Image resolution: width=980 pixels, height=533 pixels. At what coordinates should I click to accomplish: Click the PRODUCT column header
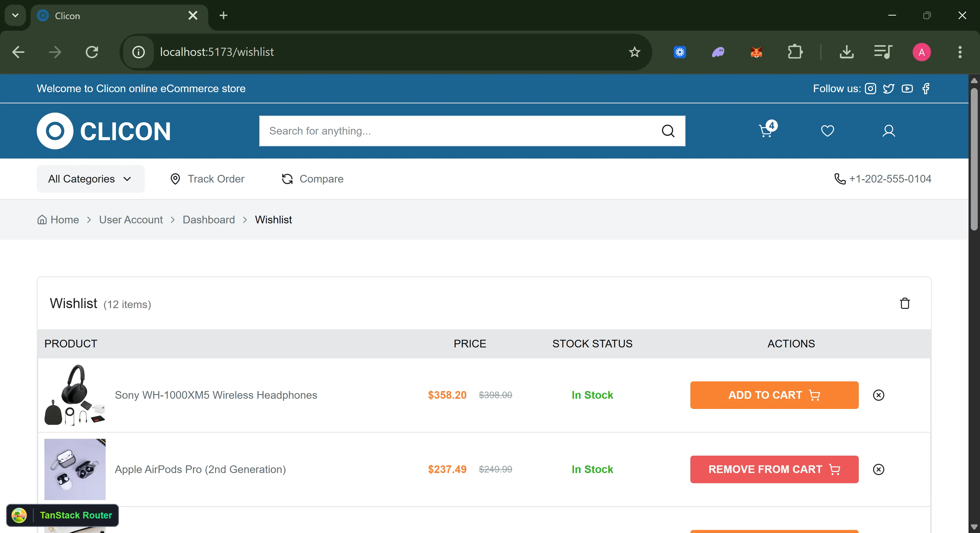point(71,344)
